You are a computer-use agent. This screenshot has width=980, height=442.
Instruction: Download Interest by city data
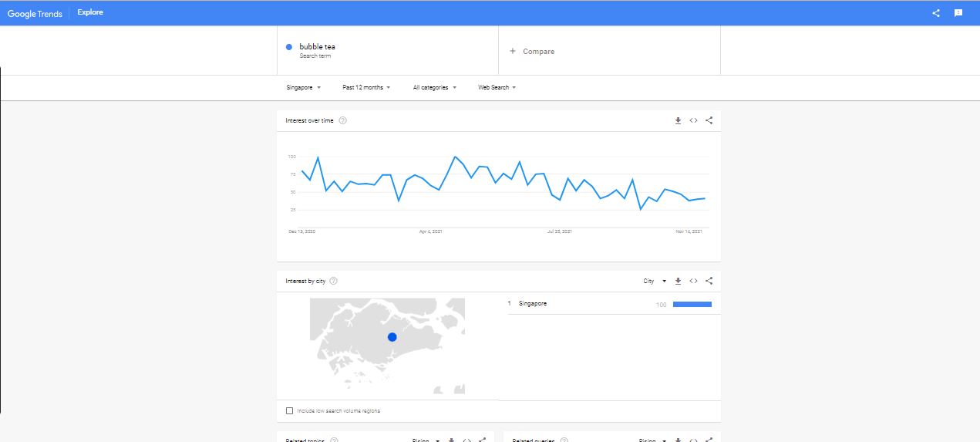tap(678, 281)
